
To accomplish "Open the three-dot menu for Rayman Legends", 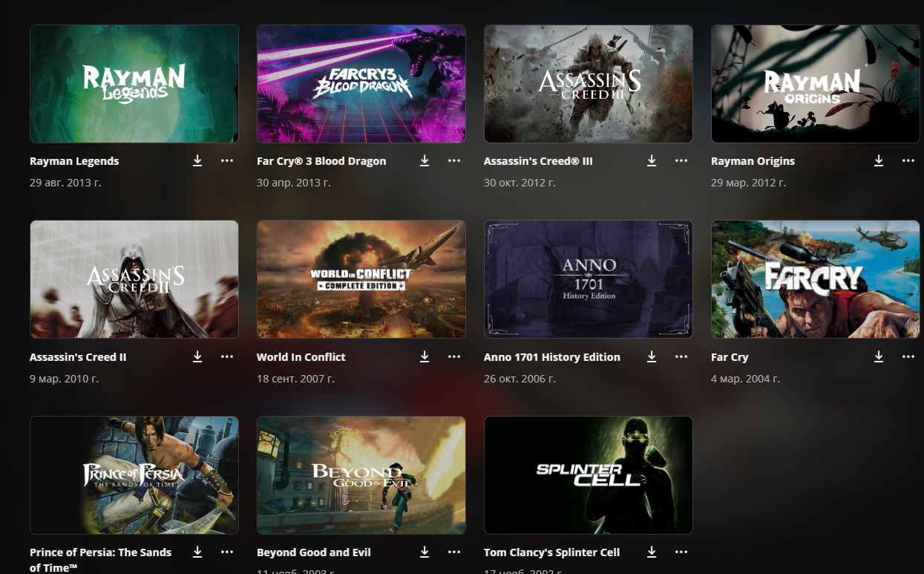I will pyautogui.click(x=227, y=161).
